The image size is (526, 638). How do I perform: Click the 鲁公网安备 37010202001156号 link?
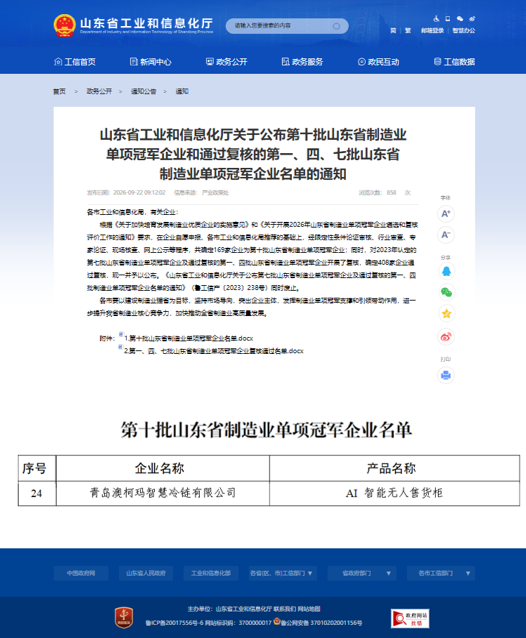321,623
